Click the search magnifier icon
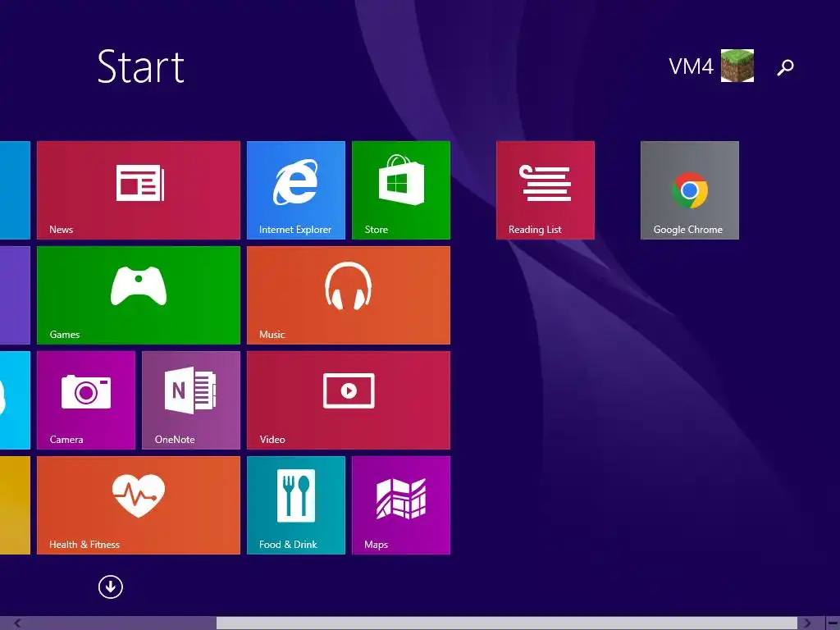Screen dimensions: 840x630 [785, 67]
